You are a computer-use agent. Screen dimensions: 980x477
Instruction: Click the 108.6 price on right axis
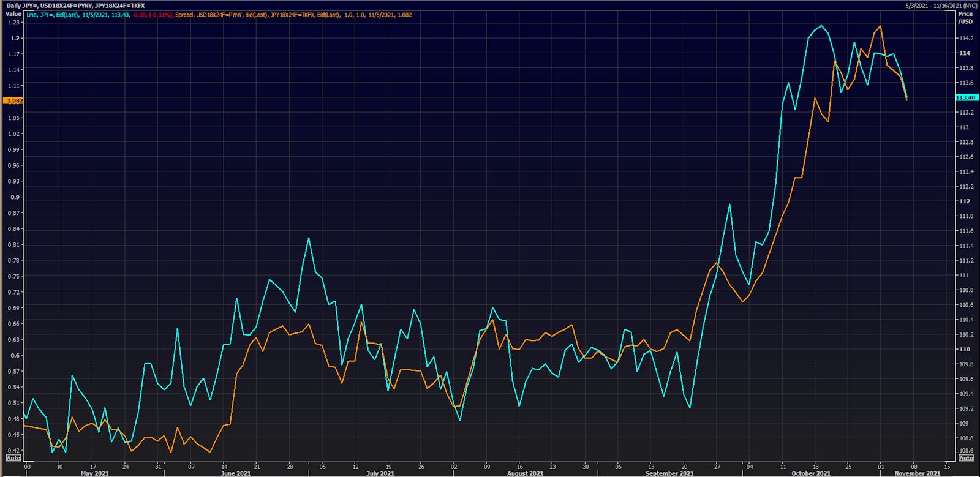(967, 451)
